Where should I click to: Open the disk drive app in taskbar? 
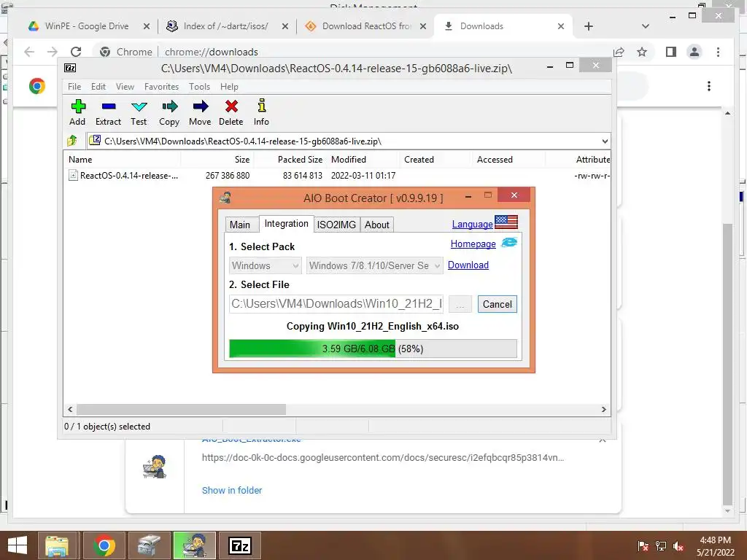pos(150,545)
